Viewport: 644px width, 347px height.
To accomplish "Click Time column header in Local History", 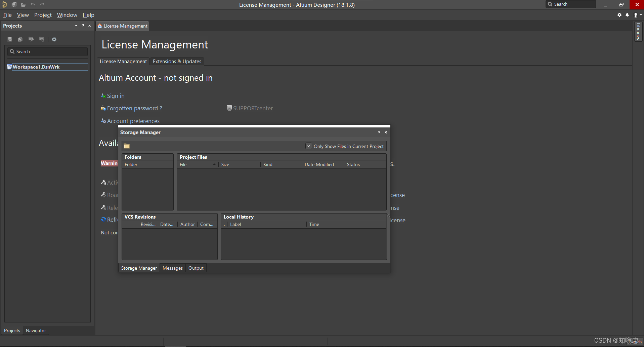I will (x=346, y=224).
